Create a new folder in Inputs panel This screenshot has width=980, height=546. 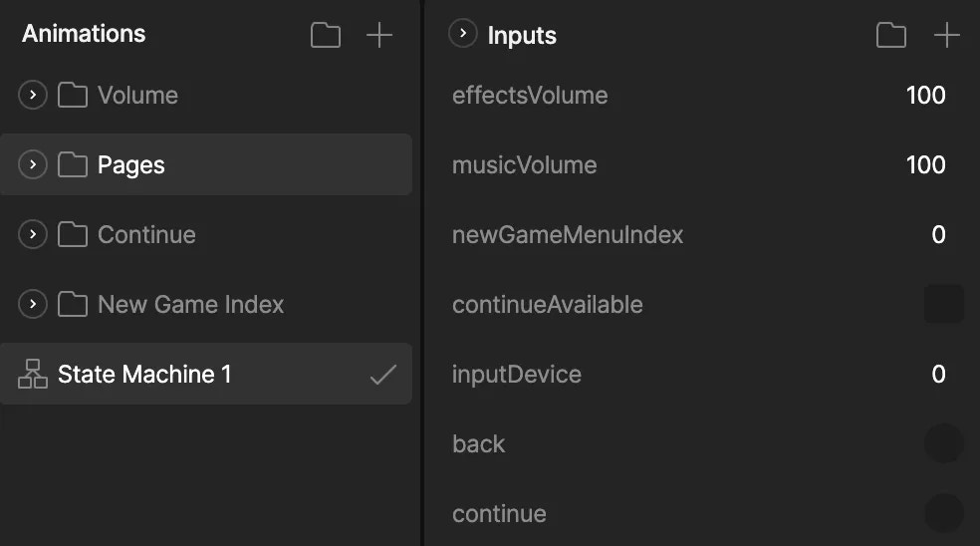click(891, 36)
